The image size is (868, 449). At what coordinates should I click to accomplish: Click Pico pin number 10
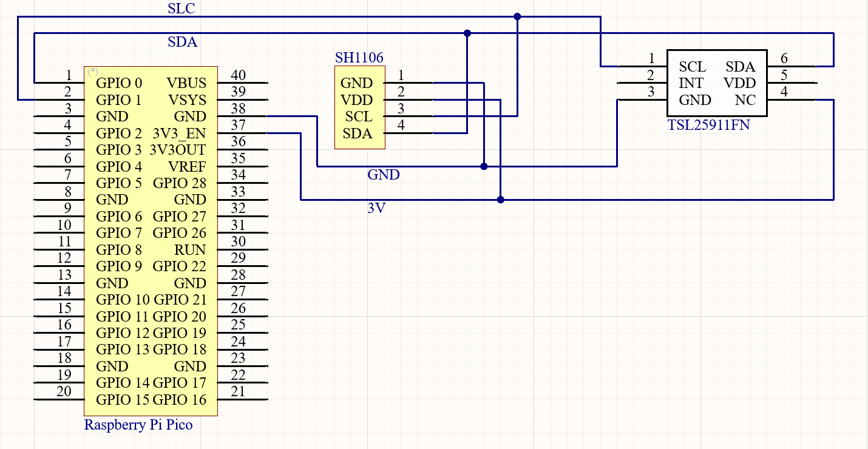pos(64,225)
